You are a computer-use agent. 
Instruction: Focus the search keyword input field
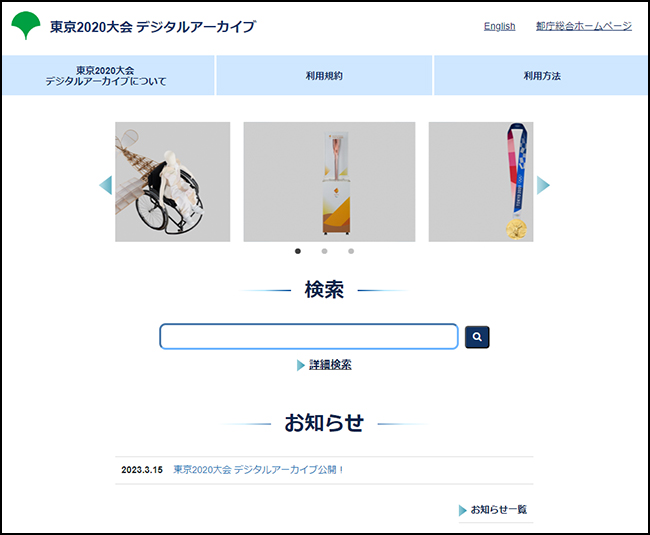pyautogui.click(x=309, y=336)
